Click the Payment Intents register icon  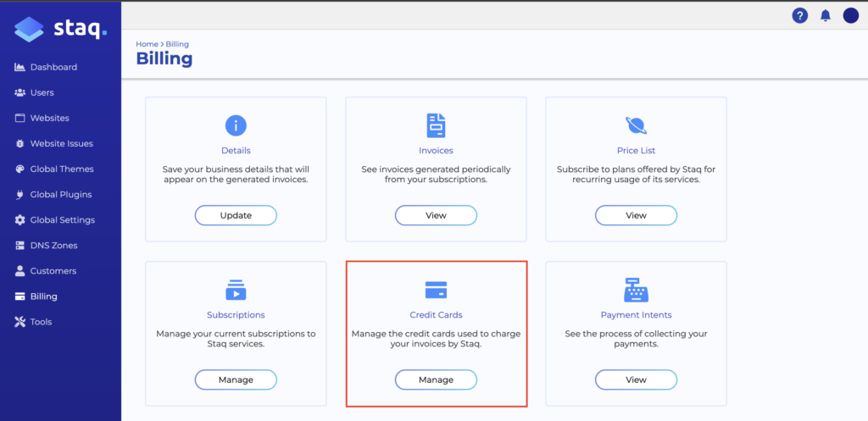click(x=636, y=290)
